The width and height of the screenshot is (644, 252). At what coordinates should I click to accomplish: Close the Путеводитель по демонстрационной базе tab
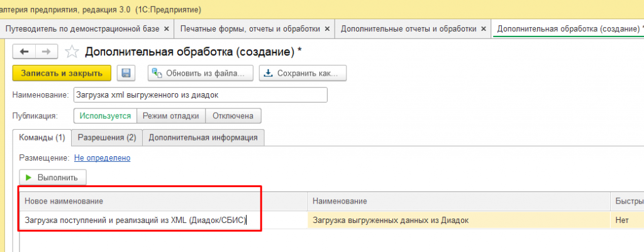click(x=166, y=29)
